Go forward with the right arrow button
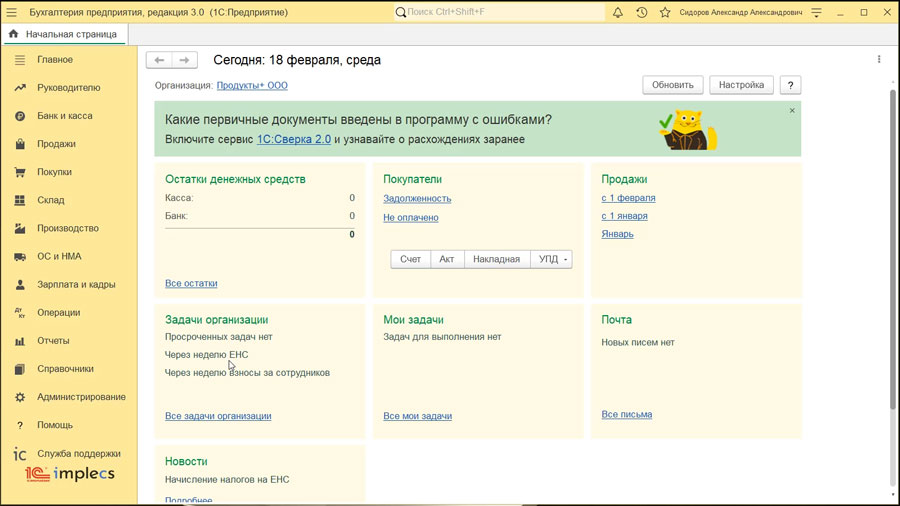The height and width of the screenshot is (506, 900). [x=184, y=60]
